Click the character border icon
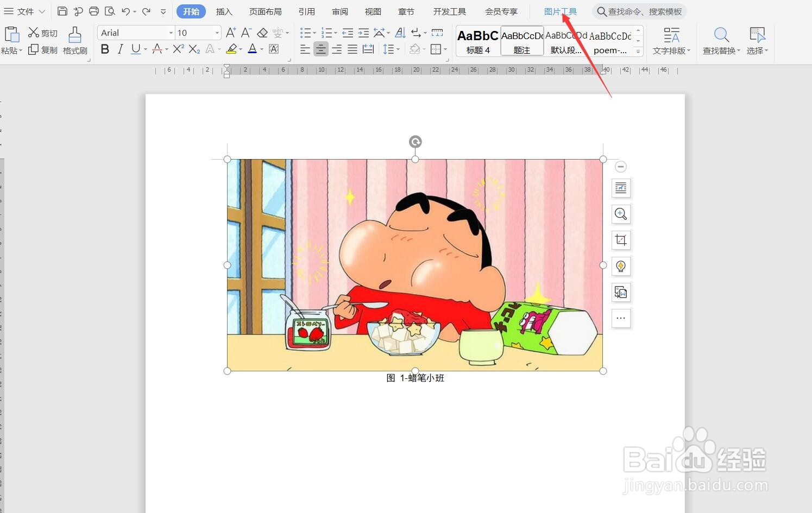Viewport: 812px width, 513px height. pyautogui.click(x=274, y=49)
